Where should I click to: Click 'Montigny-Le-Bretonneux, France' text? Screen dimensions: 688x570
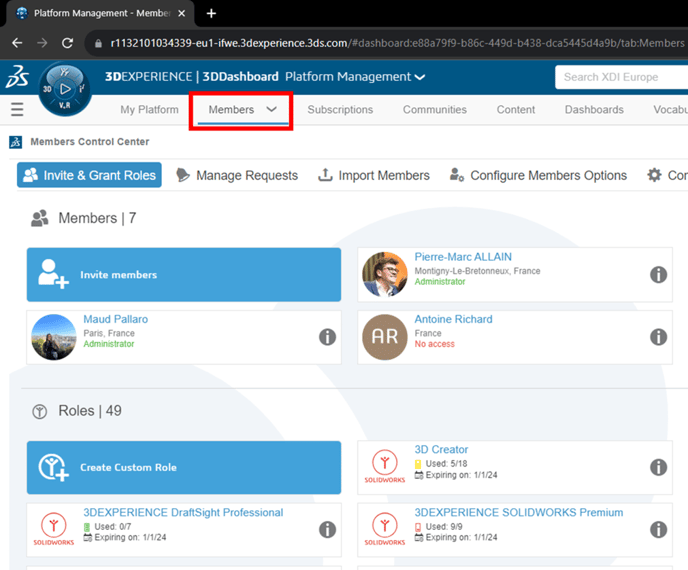(x=477, y=271)
